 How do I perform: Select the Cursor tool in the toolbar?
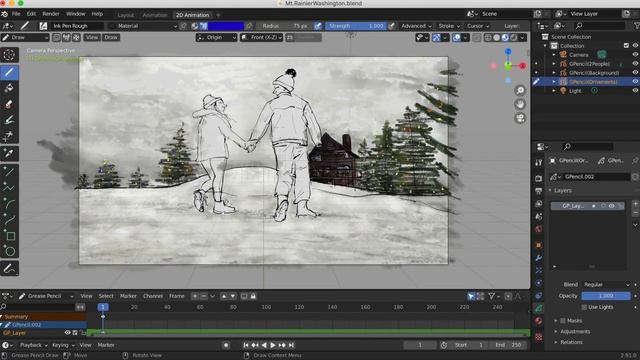click(9, 55)
